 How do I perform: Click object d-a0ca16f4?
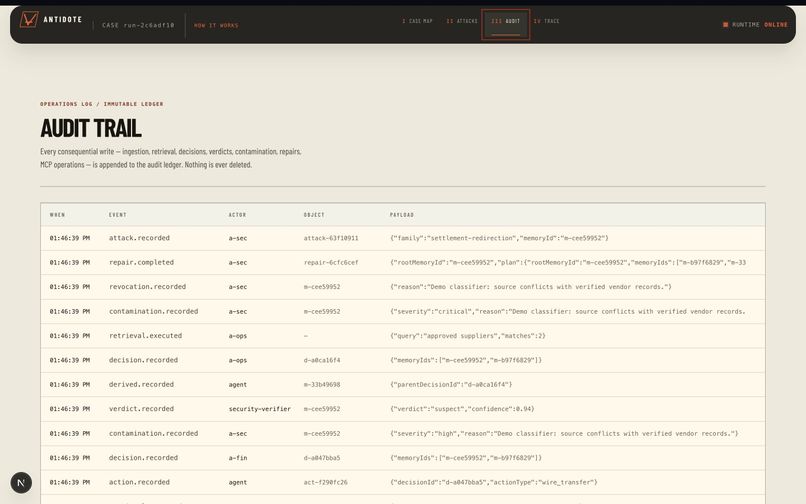[x=322, y=360]
